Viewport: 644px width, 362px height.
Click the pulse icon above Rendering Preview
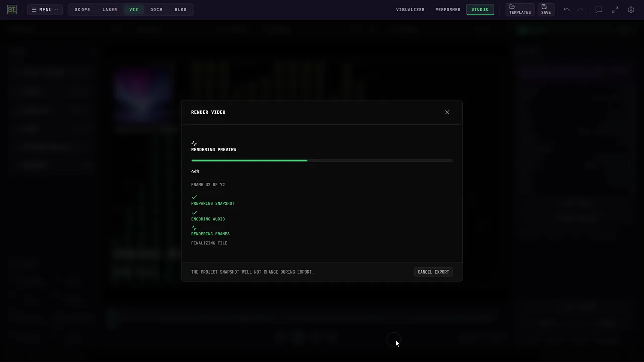click(194, 144)
